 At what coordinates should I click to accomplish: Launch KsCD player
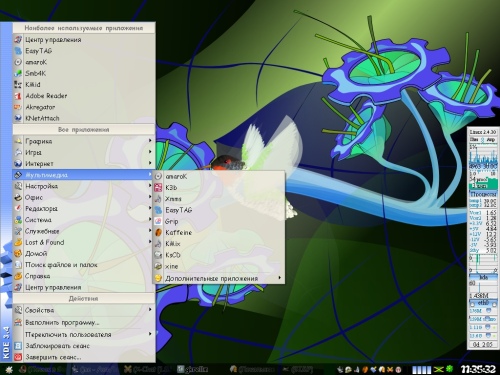tap(219, 255)
